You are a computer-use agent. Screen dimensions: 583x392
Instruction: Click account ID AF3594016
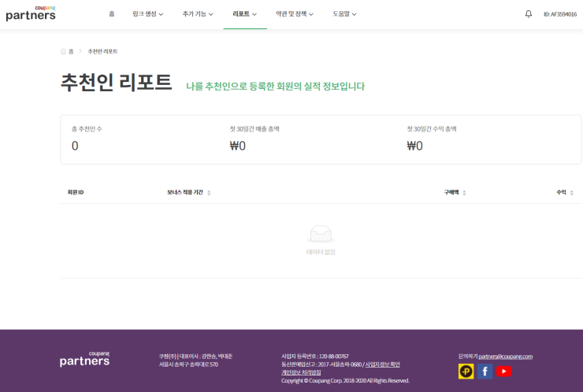pyautogui.click(x=560, y=14)
